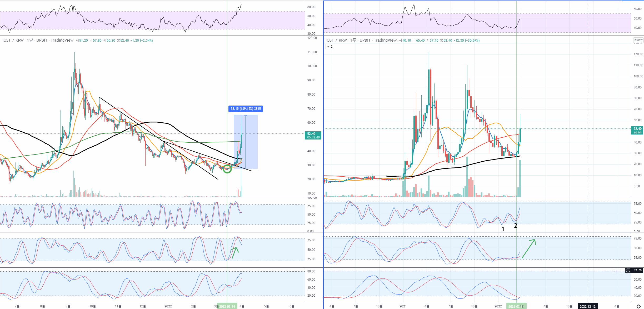Click the 2022-03-14 date label on left time axis
Viewport: 644px width, 309px height.
[x=227, y=306]
